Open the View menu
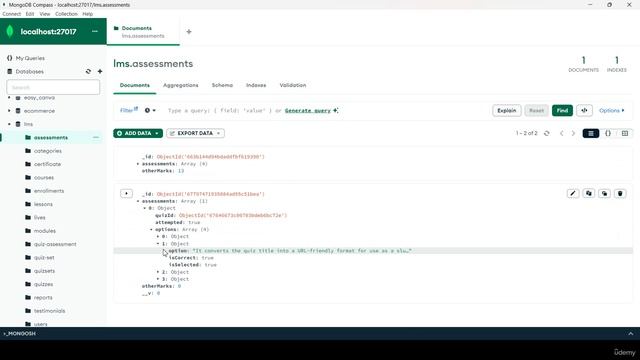The height and width of the screenshot is (360, 640). pyautogui.click(x=44, y=14)
